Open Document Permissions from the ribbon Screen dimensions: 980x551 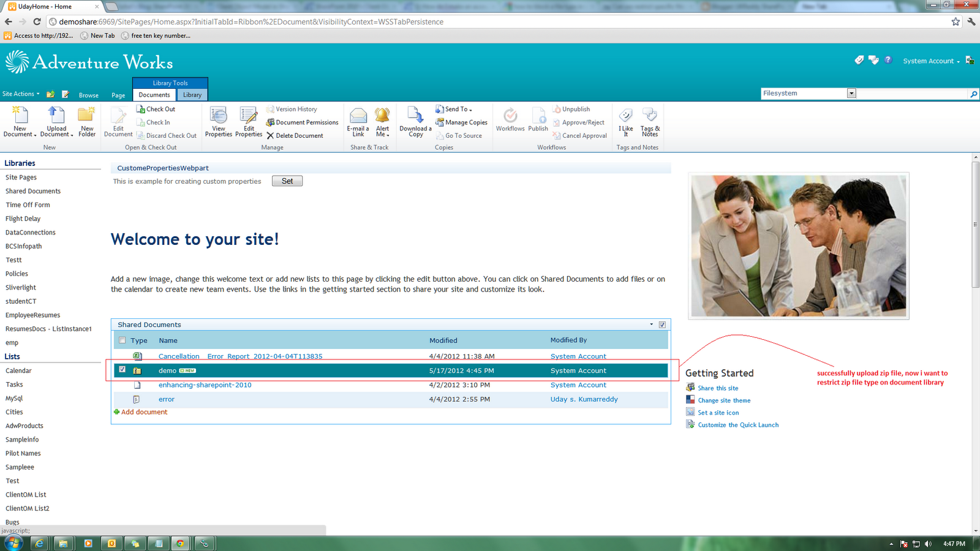point(302,122)
